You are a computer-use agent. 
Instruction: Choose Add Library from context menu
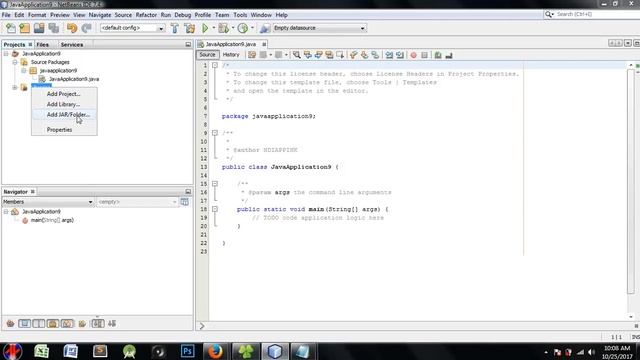[x=63, y=104]
